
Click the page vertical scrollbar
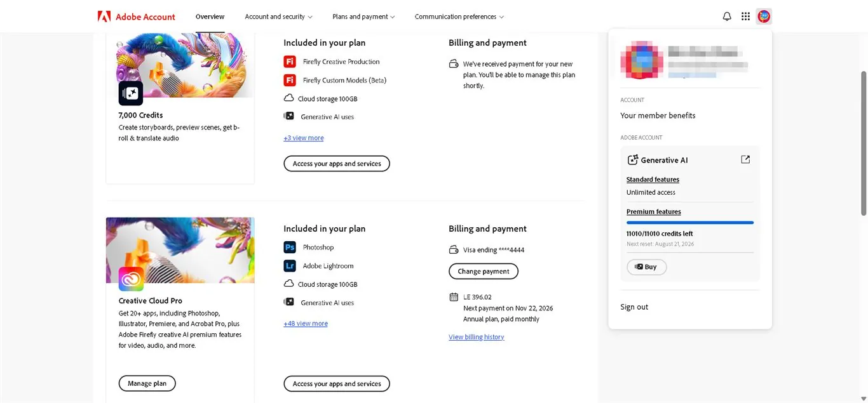tap(864, 143)
